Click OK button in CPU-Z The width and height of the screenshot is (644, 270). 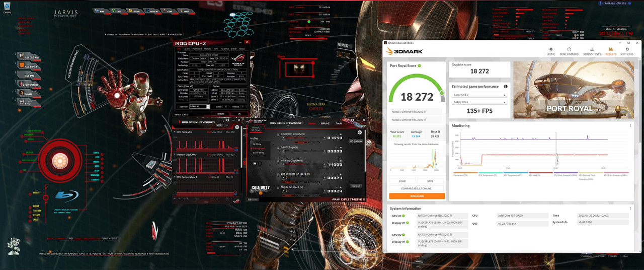coord(239,114)
